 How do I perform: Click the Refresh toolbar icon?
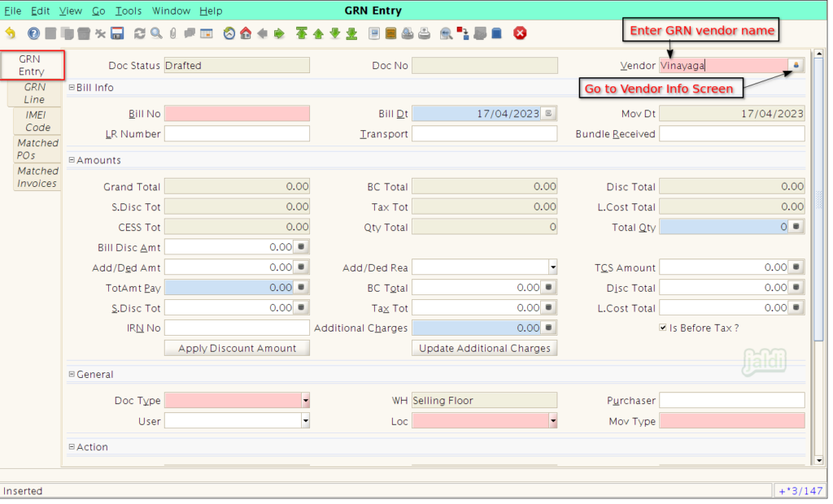tap(140, 33)
